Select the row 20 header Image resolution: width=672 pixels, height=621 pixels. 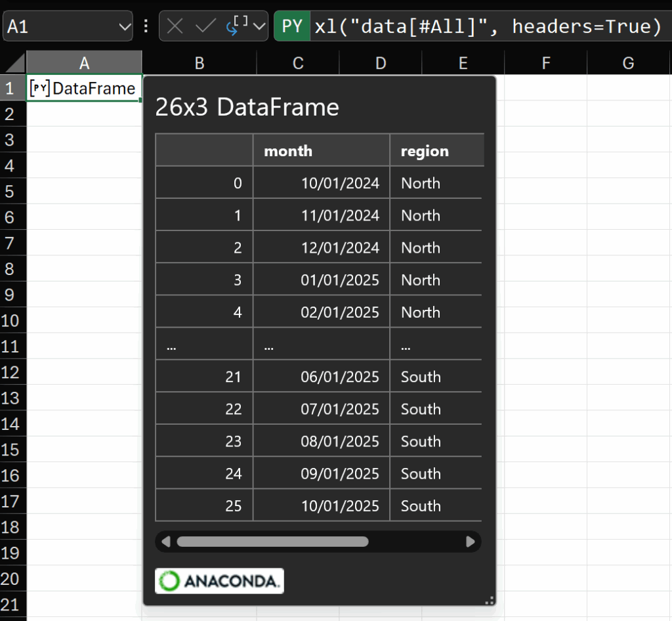(x=10, y=578)
